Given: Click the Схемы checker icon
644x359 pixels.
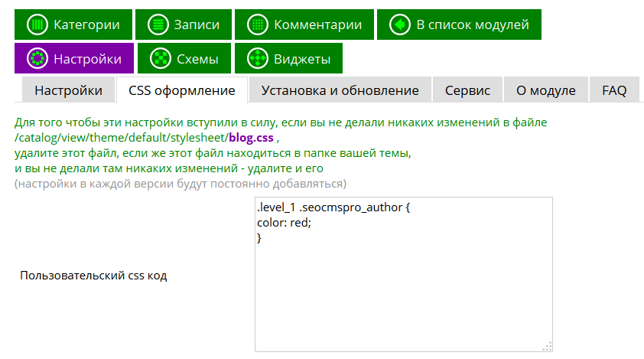Looking at the screenshot, I should click(x=160, y=59).
